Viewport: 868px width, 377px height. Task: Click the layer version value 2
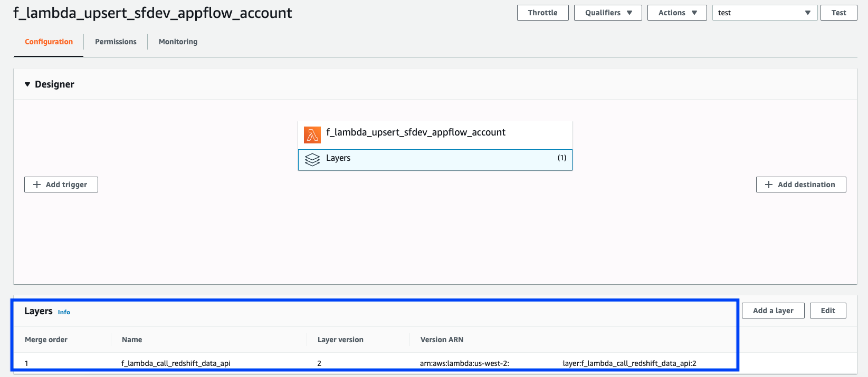pyautogui.click(x=319, y=363)
